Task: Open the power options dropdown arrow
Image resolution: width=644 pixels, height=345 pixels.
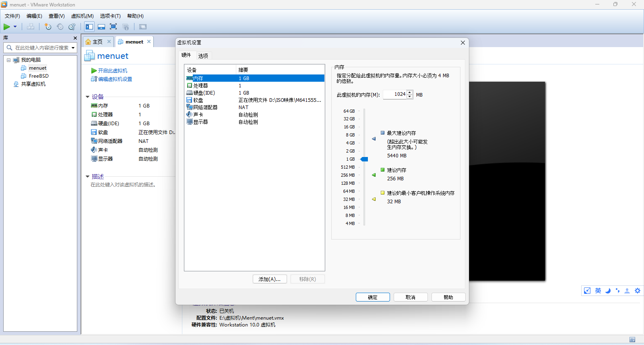Action: [15, 27]
